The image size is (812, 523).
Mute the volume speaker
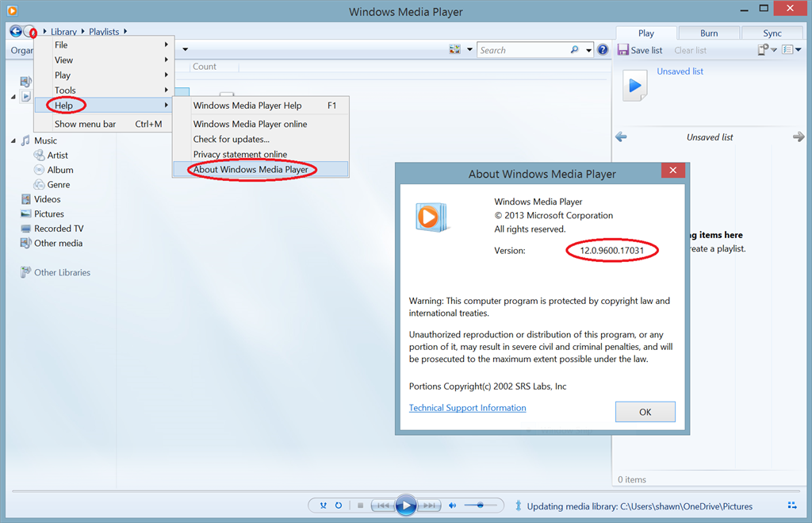453,506
